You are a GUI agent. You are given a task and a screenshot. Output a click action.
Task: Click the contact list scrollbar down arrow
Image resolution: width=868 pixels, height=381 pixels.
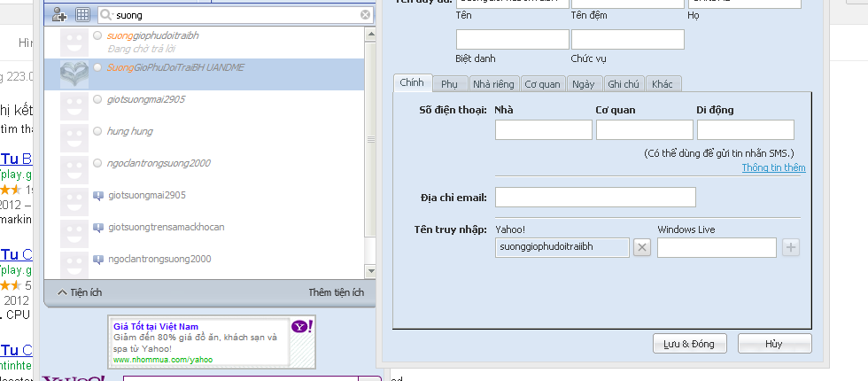pos(370,271)
